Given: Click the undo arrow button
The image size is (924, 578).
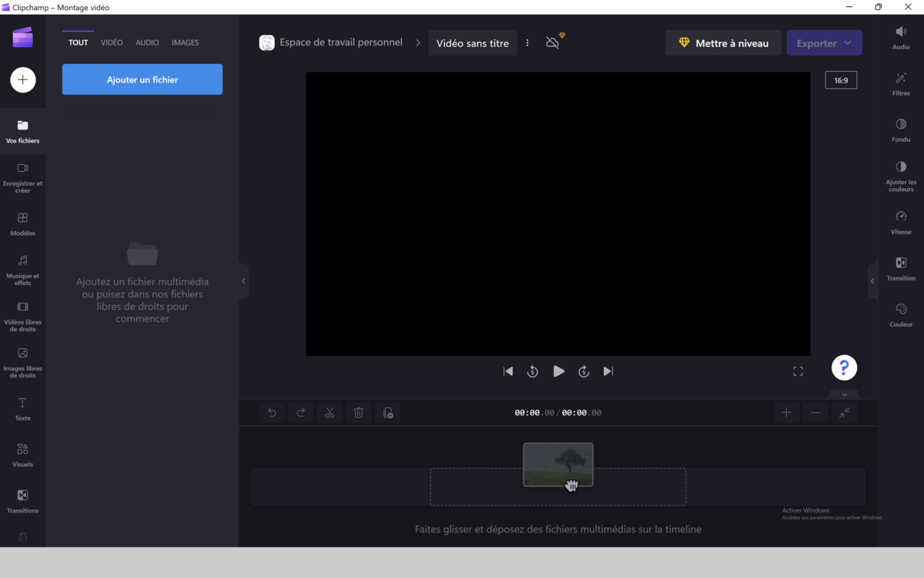Looking at the screenshot, I should pyautogui.click(x=272, y=413).
